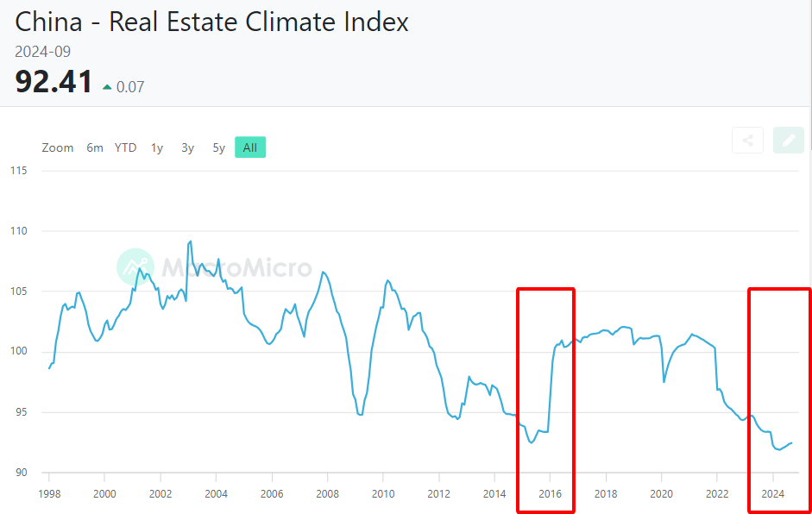Screen dimensions: 812x514
Task: Click the MacroMicro watermark logo
Action: click(x=135, y=266)
